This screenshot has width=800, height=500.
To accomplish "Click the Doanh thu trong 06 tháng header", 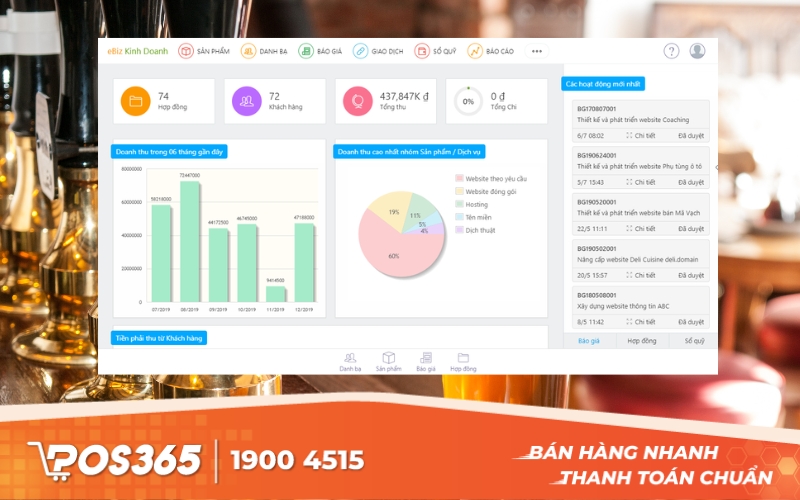I will point(169,152).
